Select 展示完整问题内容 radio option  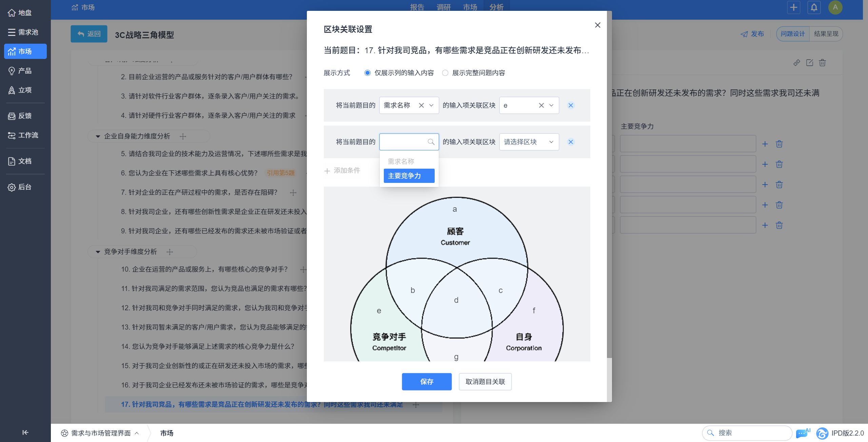point(445,73)
